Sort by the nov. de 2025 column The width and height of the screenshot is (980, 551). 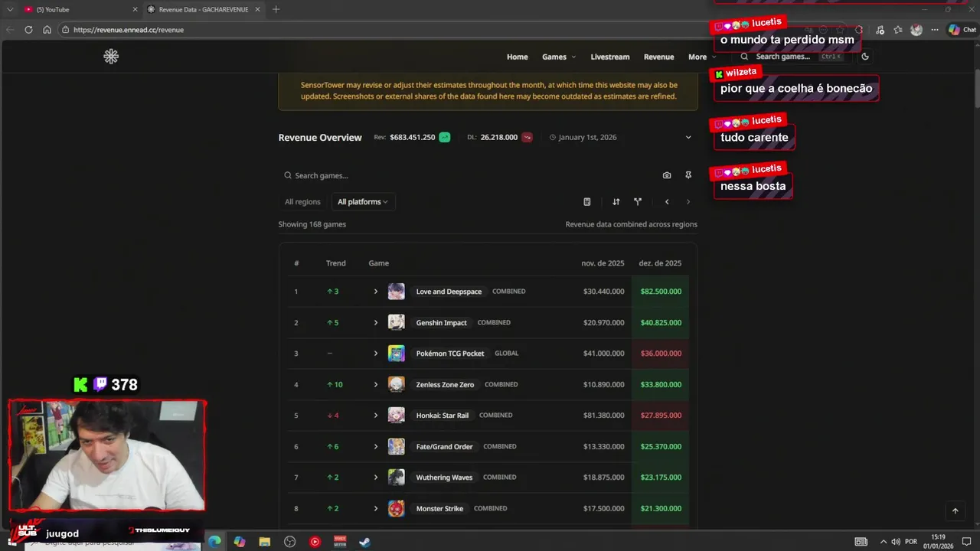(603, 263)
